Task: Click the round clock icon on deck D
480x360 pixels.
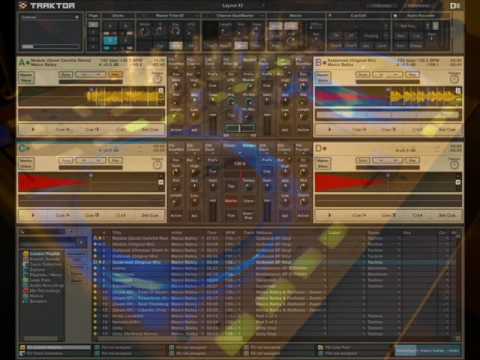Action: pyautogui.click(x=454, y=165)
